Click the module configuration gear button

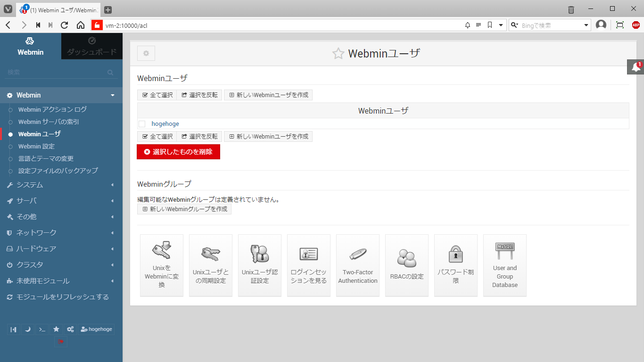pyautogui.click(x=146, y=53)
